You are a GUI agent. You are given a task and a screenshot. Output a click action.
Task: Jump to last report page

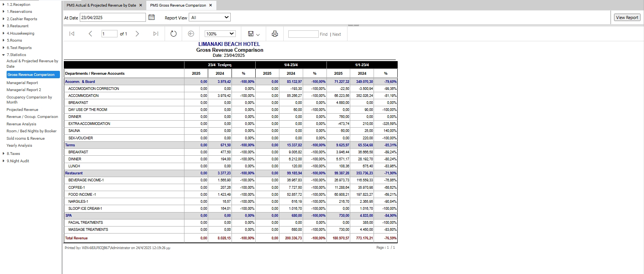(156, 34)
